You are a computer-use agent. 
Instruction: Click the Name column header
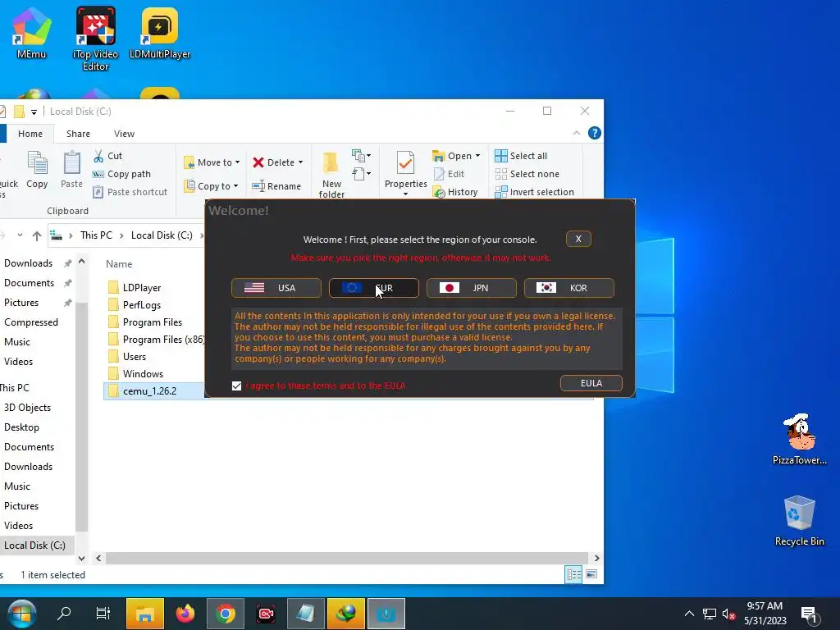point(119,263)
